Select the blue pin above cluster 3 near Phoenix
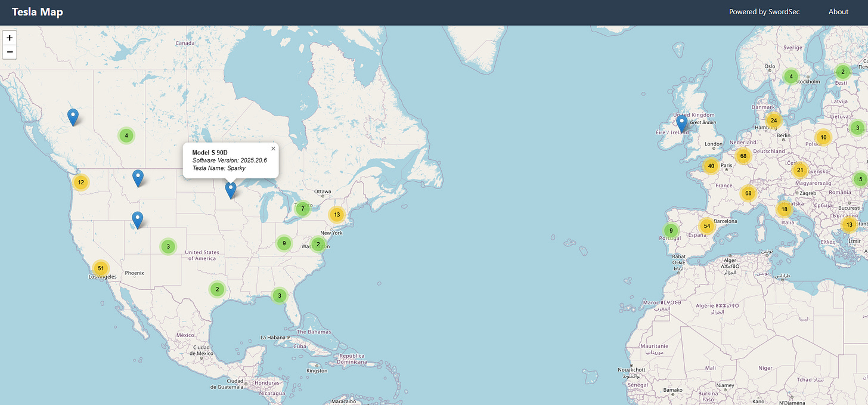 (x=137, y=220)
